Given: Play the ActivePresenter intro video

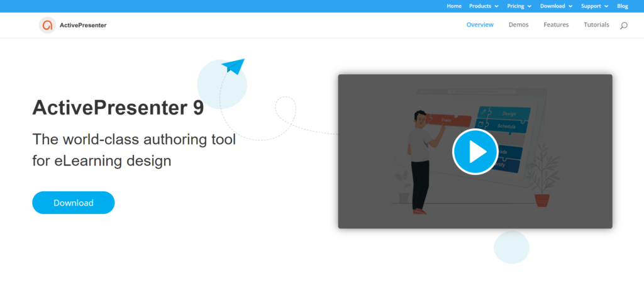Looking at the screenshot, I should click(x=475, y=152).
